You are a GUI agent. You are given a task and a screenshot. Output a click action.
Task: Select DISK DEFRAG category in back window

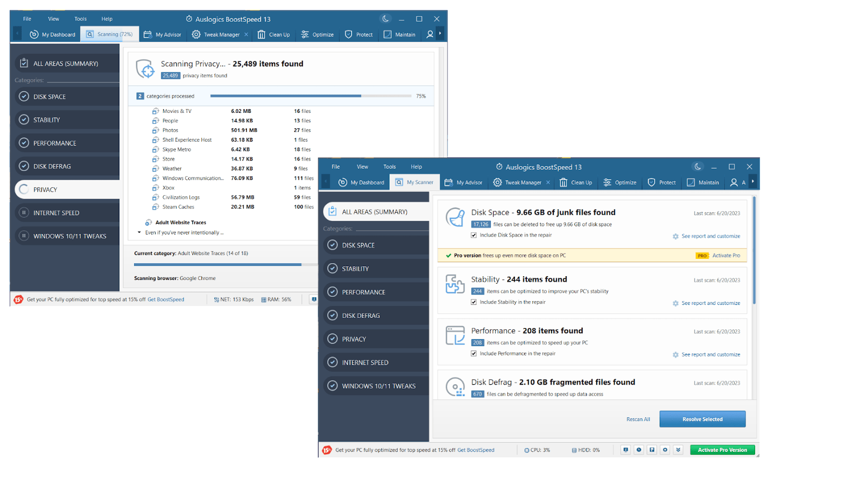(x=67, y=167)
